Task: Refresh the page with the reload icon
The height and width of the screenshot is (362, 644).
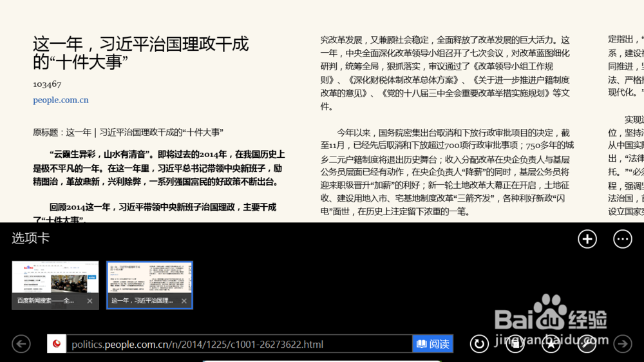Action: click(479, 343)
